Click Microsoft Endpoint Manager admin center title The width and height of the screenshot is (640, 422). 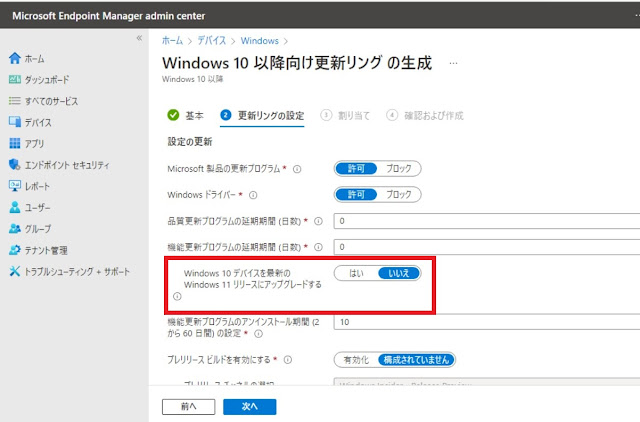(109, 16)
